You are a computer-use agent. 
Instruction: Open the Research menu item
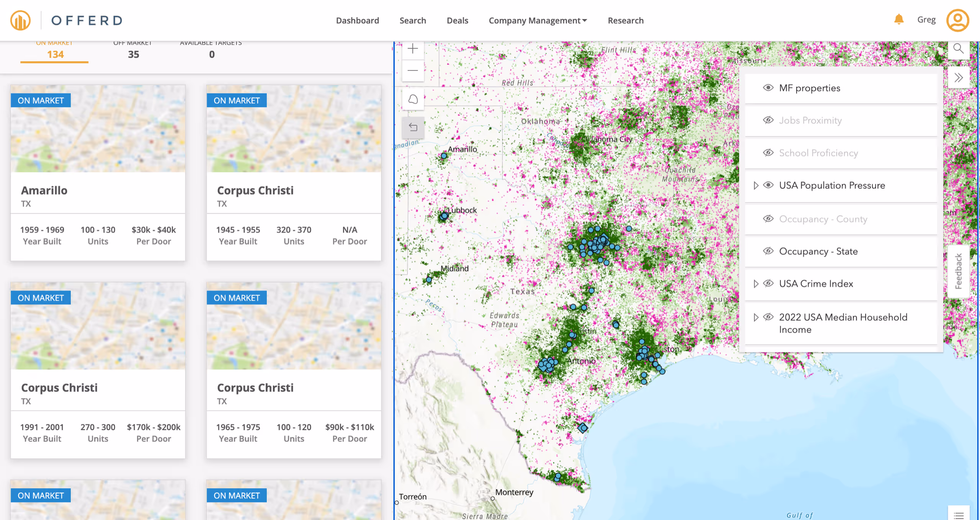(x=626, y=20)
